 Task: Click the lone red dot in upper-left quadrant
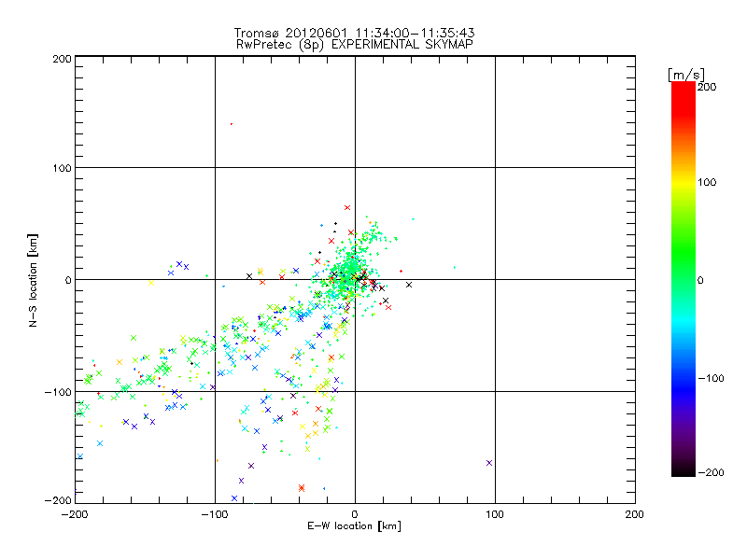[x=232, y=124]
